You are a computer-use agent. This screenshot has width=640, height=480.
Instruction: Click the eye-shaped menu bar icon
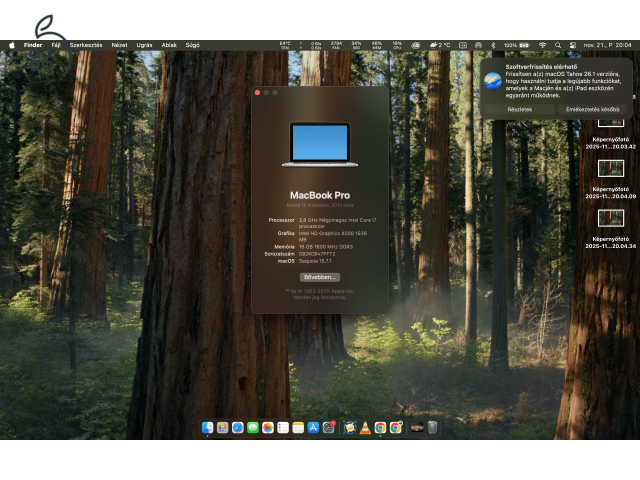tap(416, 45)
